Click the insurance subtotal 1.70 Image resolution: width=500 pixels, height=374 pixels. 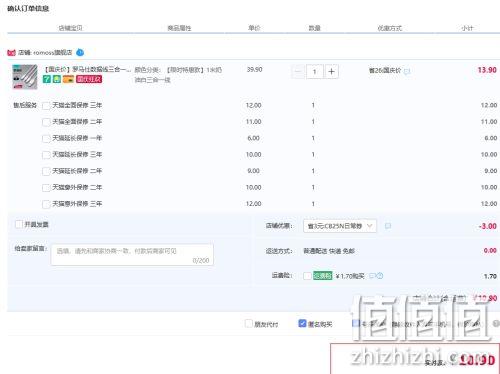[x=490, y=276]
